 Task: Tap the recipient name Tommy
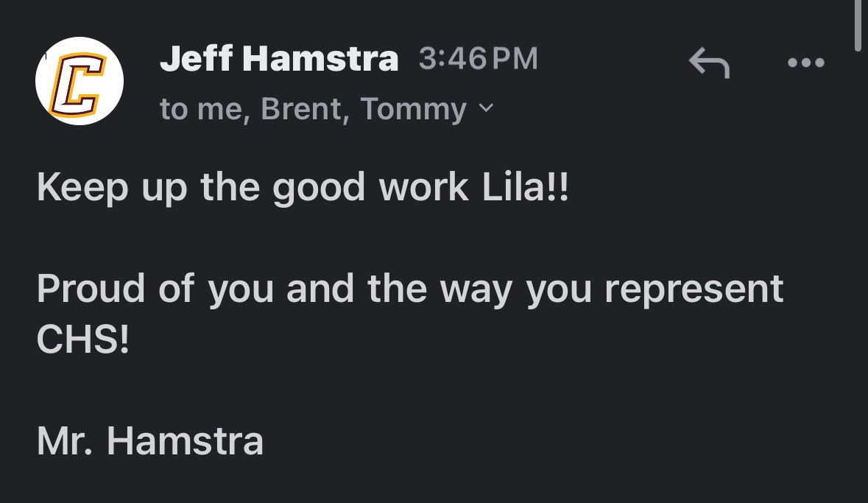(x=414, y=110)
